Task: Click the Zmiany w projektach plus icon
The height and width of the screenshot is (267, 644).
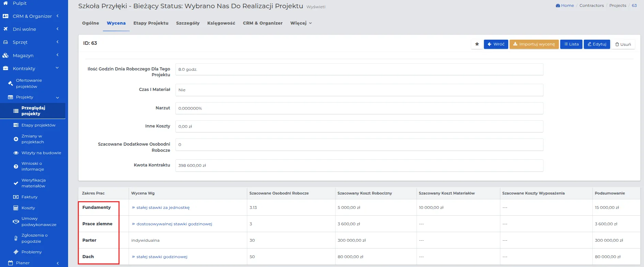Action: [x=16, y=139]
